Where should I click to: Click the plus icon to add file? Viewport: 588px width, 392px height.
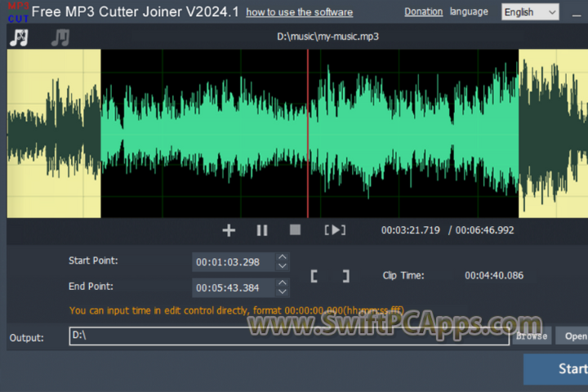tap(229, 230)
